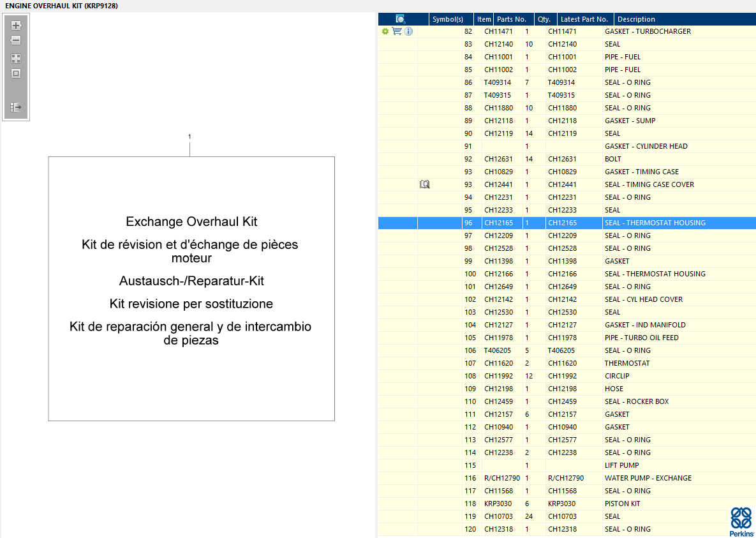This screenshot has width=756, height=538.
Task: Sort by the Description column header
Action: coord(685,19)
